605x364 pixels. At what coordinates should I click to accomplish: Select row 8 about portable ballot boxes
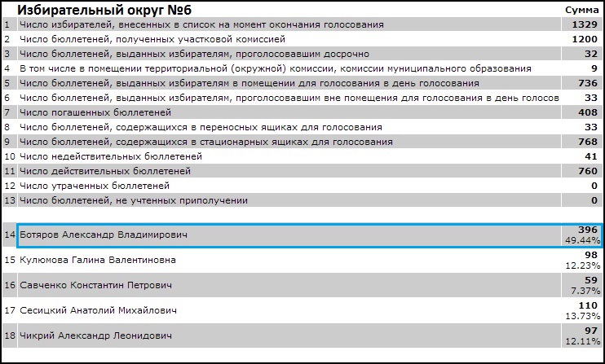pos(201,127)
